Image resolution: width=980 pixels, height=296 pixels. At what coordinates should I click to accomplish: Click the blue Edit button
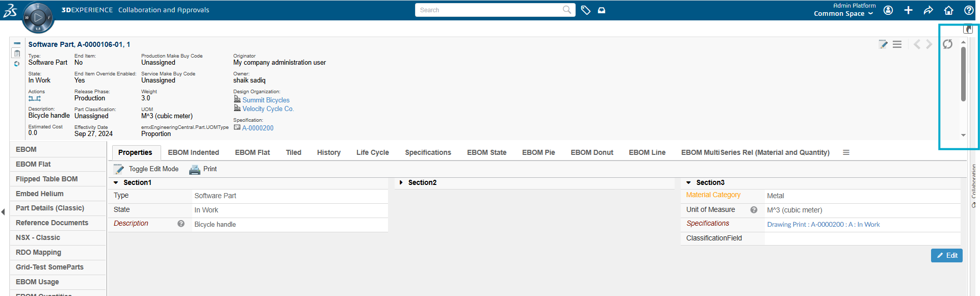click(947, 255)
